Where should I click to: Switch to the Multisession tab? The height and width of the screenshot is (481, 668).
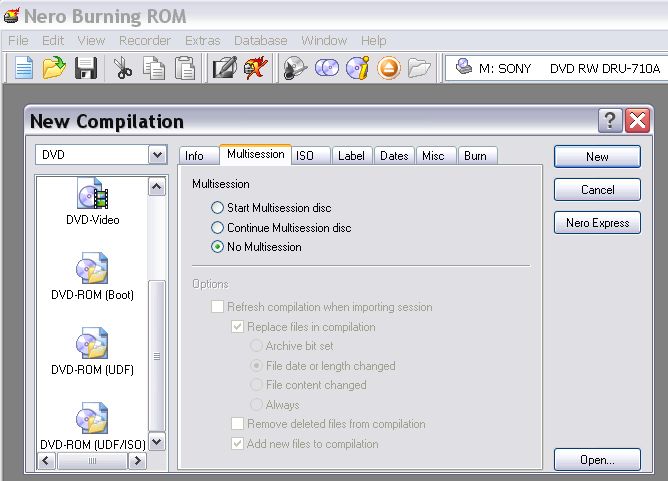[x=256, y=154]
